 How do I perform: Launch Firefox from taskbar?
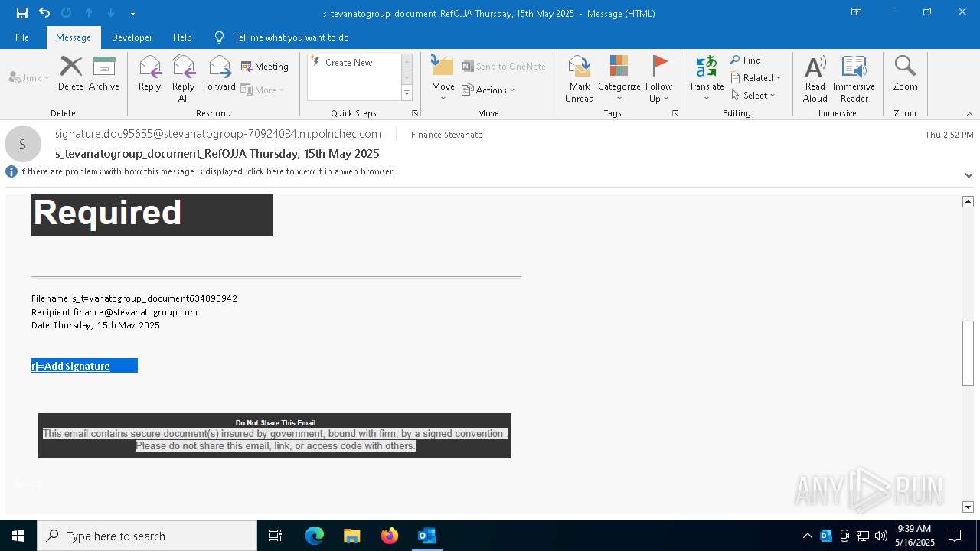pyautogui.click(x=390, y=536)
